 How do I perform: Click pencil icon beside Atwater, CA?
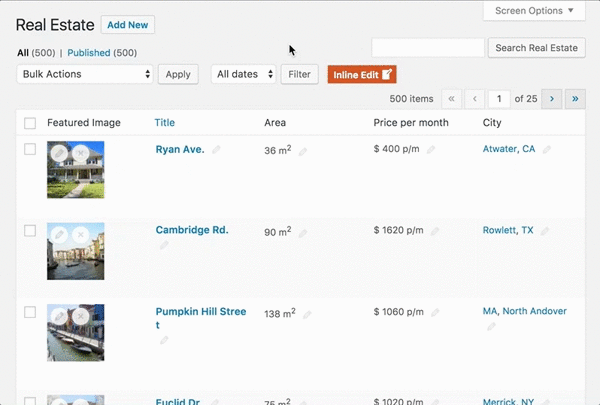(x=547, y=150)
